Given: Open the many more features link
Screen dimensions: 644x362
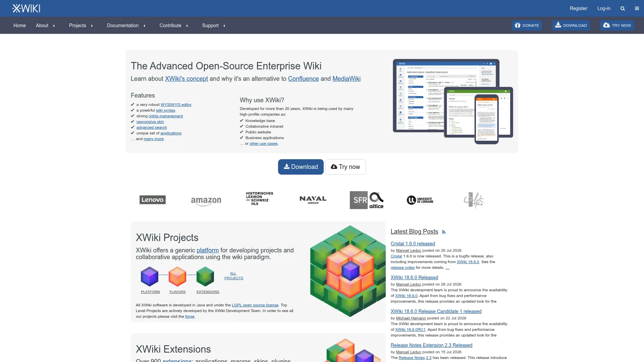Looking at the screenshot, I should [x=154, y=139].
